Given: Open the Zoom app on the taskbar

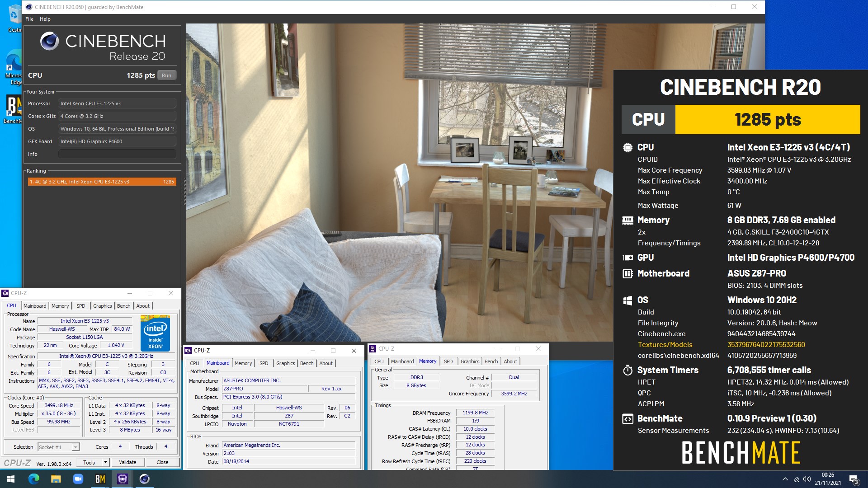Looking at the screenshot, I should click(x=78, y=479).
